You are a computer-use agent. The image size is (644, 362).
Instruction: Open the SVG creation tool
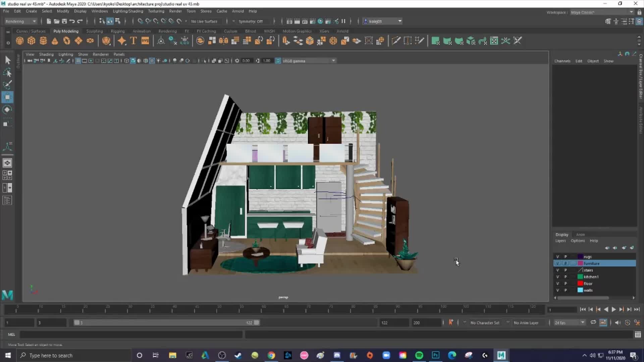pyautogui.click(x=145, y=40)
